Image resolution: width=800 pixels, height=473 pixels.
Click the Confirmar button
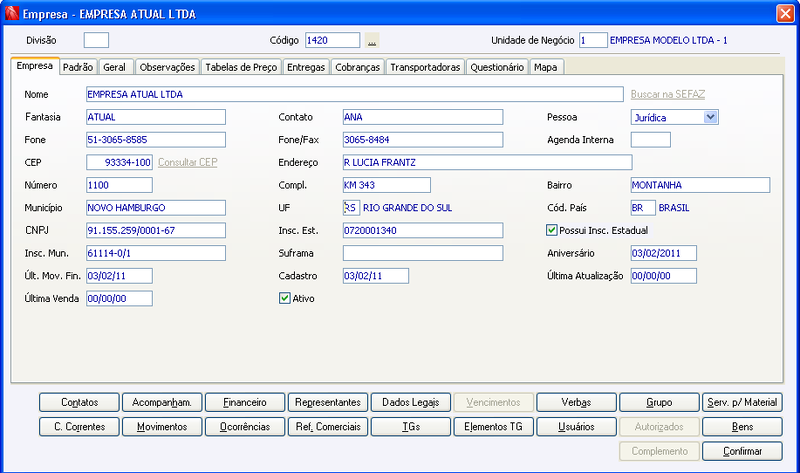(742, 451)
